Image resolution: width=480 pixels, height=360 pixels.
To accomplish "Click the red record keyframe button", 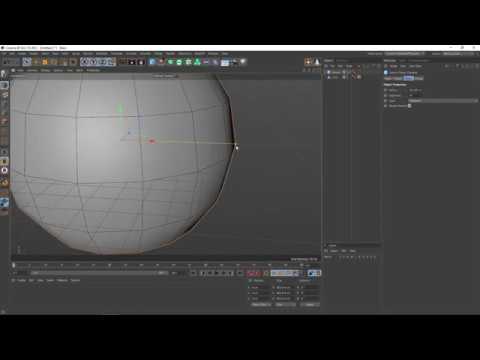I will tap(251, 273).
